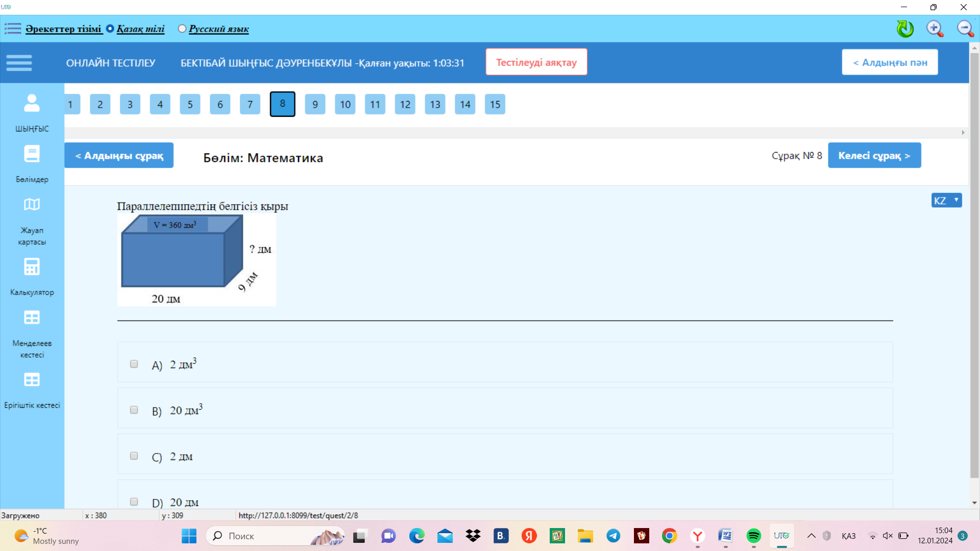The height and width of the screenshot is (551, 980).
Task: Check answer option C) 2 дм
Action: point(134,456)
